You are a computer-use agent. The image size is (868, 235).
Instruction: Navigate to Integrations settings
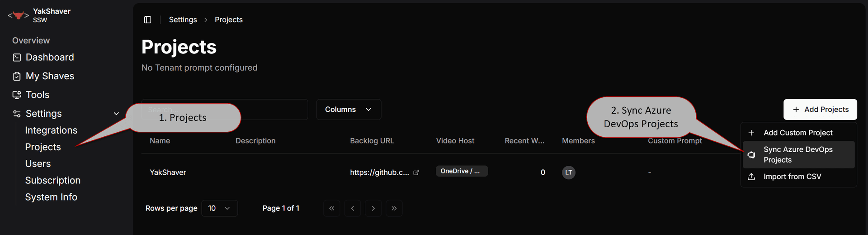click(x=51, y=130)
